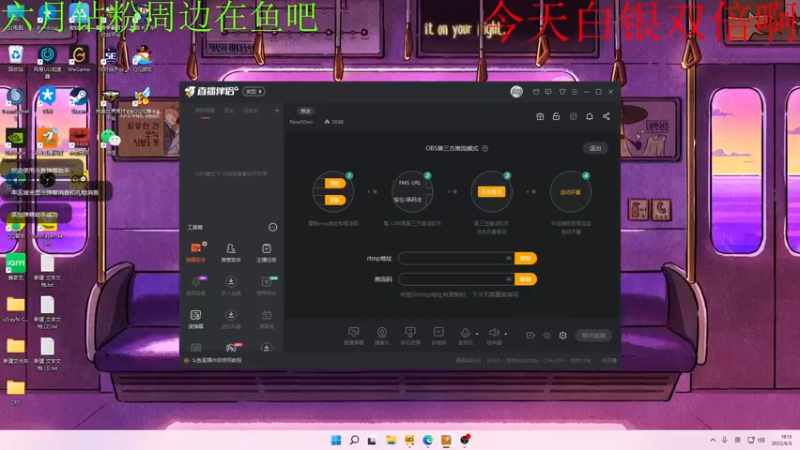Screen dimensions: 800x450
Task: Click upper 复制 button in step 1
Action: click(335, 183)
